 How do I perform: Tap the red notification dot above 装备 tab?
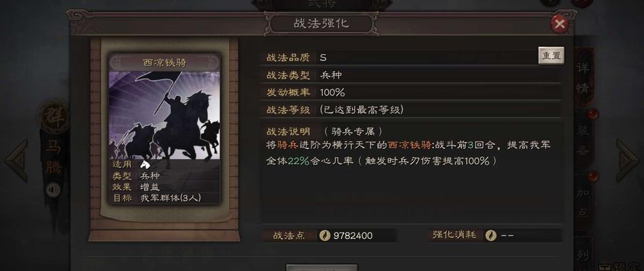point(593,114)
